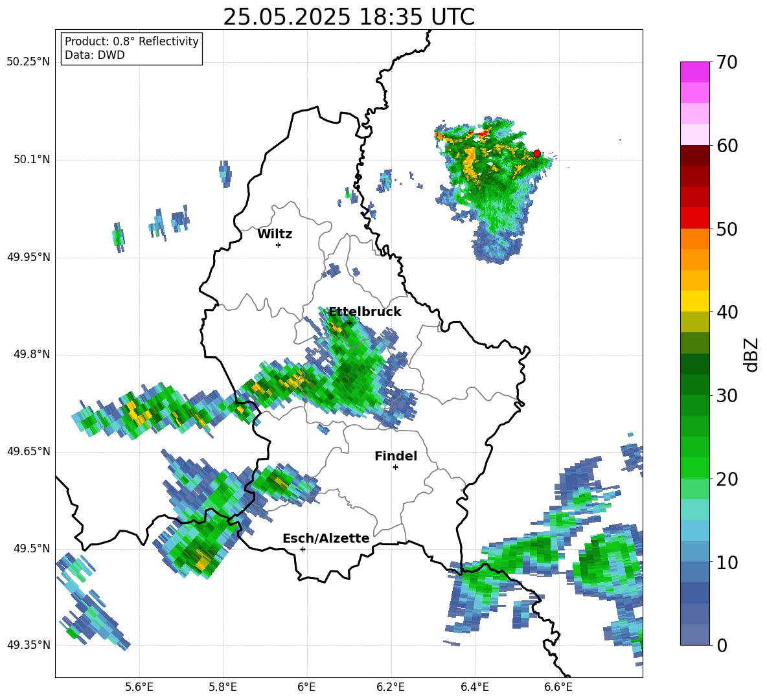This screenshot has height=700, width=767.
Task: Click the 5.6°E longitude tick label
Action: click(139, 687)
